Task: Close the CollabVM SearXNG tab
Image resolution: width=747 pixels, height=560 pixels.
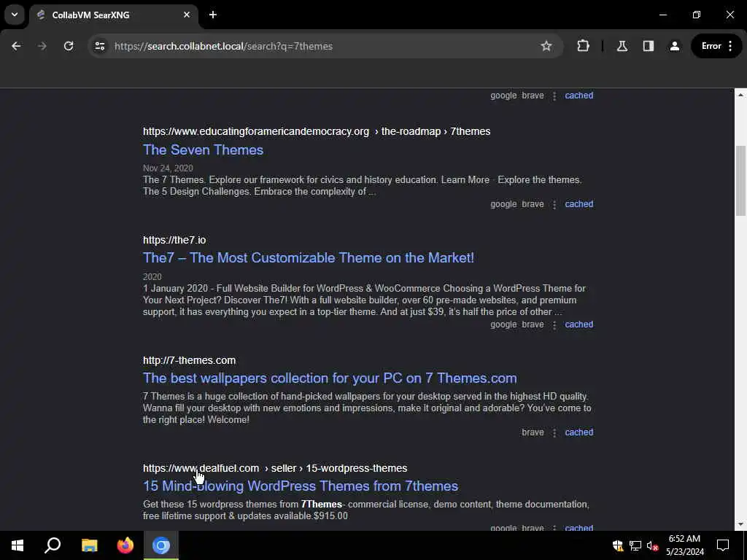Action: [x=187, y=15]
